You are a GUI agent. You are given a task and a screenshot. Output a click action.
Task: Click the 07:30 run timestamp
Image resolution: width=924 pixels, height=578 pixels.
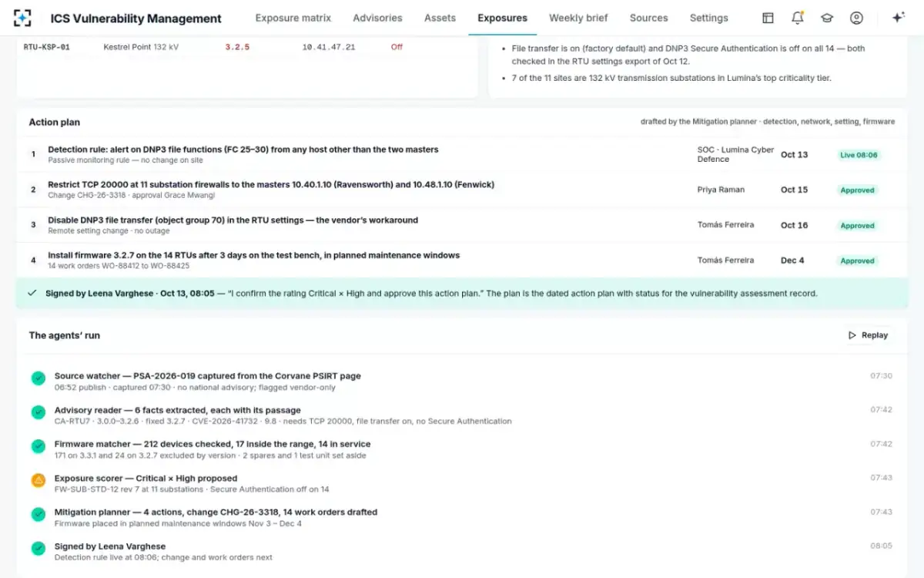point(881,376)
